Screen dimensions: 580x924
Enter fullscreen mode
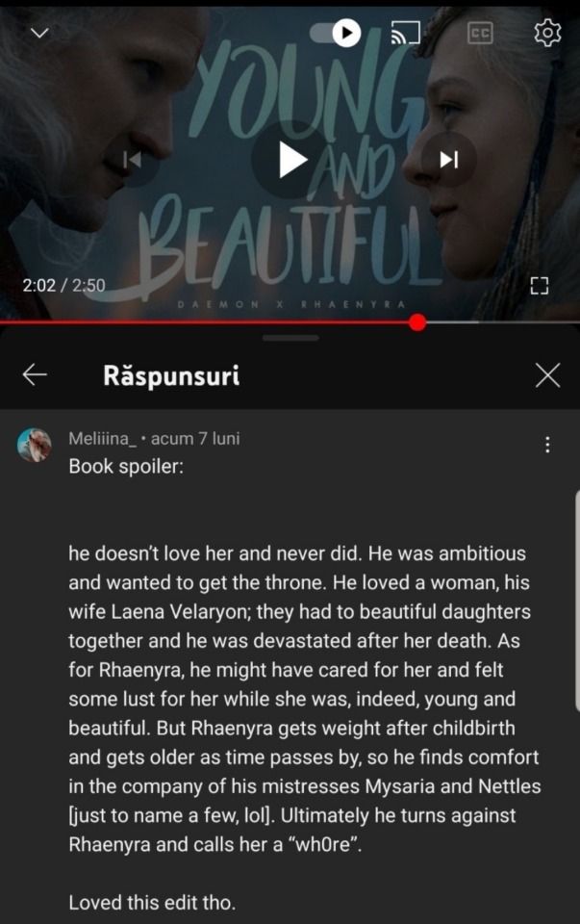point(539,286)
